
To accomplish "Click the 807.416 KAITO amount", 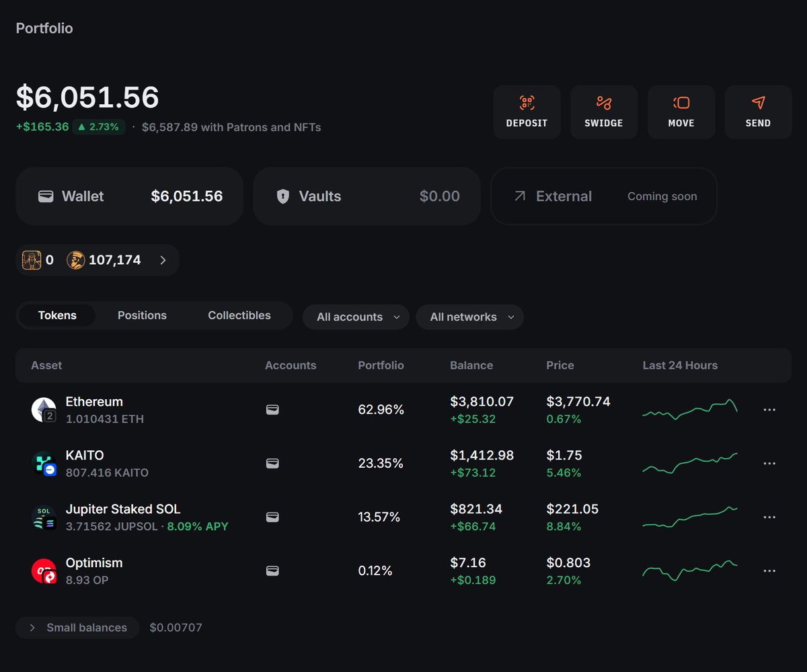I will coord(107,473).
